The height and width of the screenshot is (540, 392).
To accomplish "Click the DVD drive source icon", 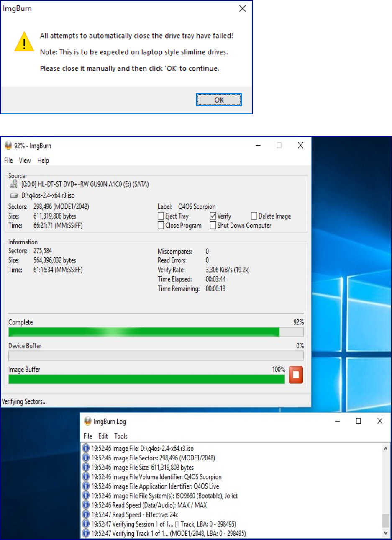I will [x=14, y=184].
